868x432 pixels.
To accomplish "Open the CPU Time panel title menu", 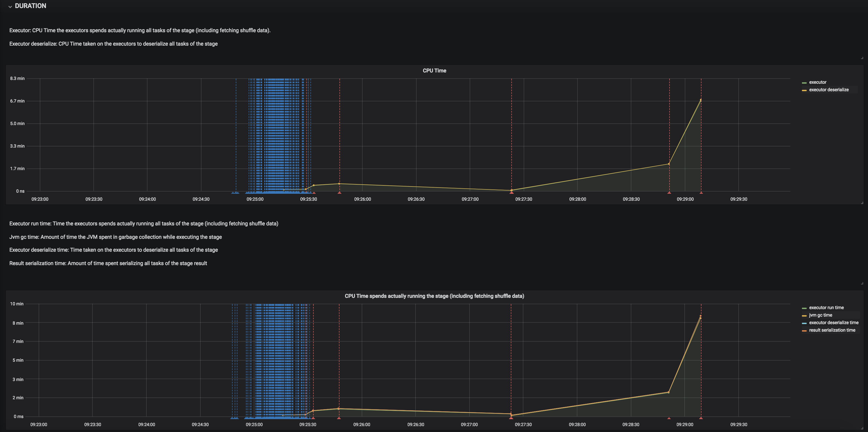I will 434,71.
